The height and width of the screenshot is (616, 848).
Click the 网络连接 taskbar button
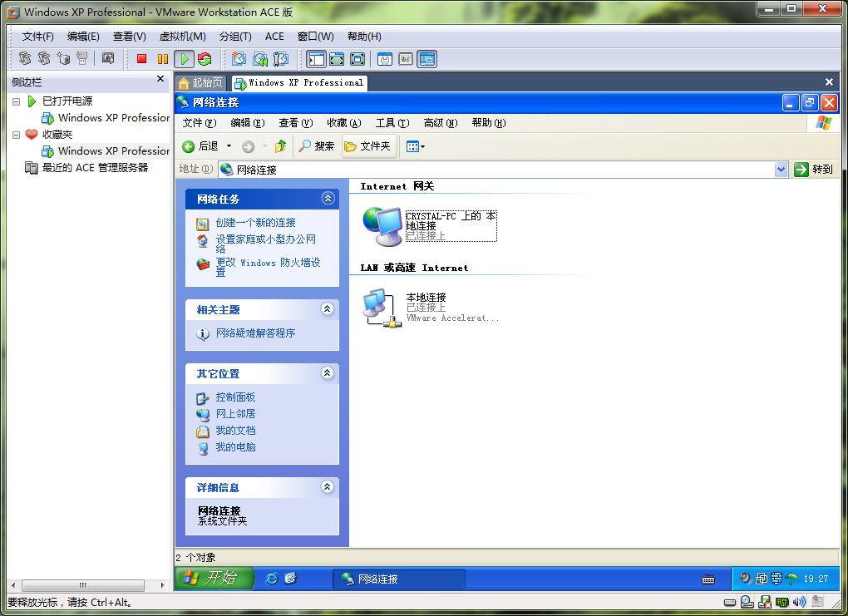click(398, 579)
